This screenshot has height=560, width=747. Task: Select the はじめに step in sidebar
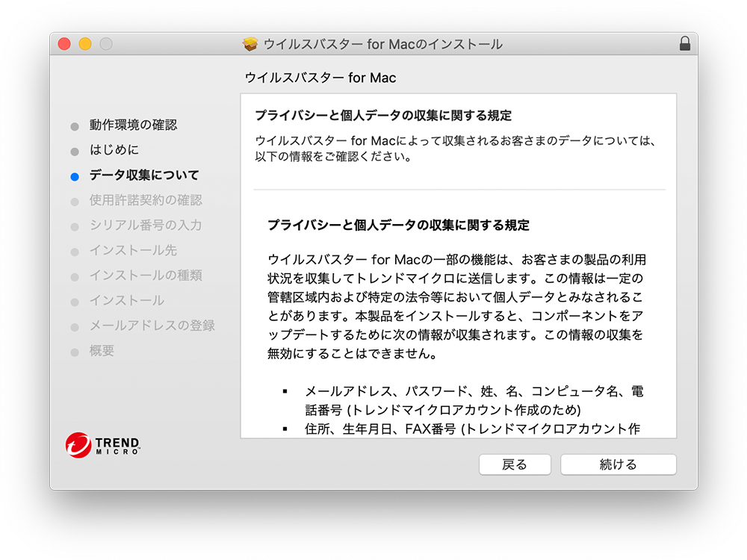click(x=114, y=150)
